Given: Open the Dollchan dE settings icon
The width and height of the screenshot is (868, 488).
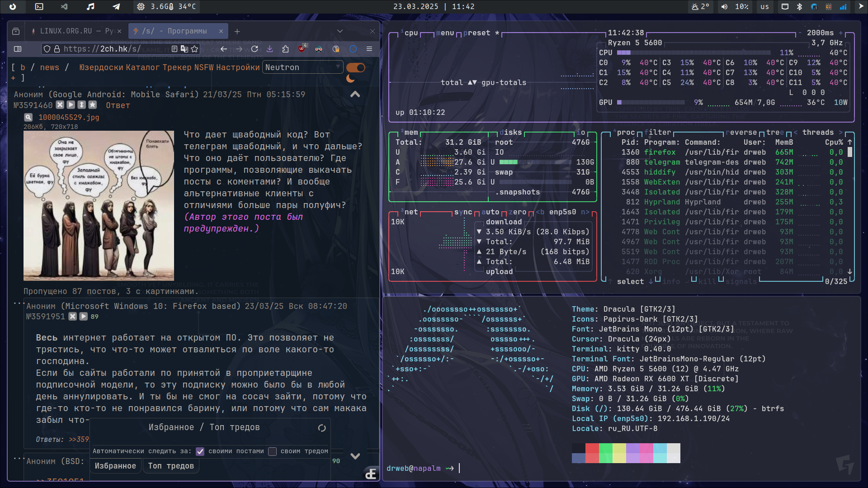Looking at the screenshot, I should point(371,474).
